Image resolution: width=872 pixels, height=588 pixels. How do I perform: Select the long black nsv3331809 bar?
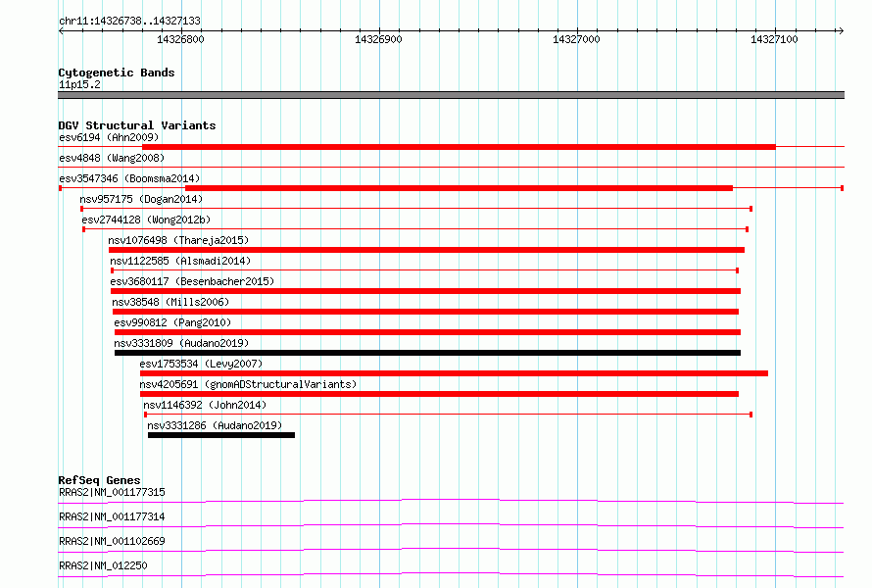coord(427,353)
